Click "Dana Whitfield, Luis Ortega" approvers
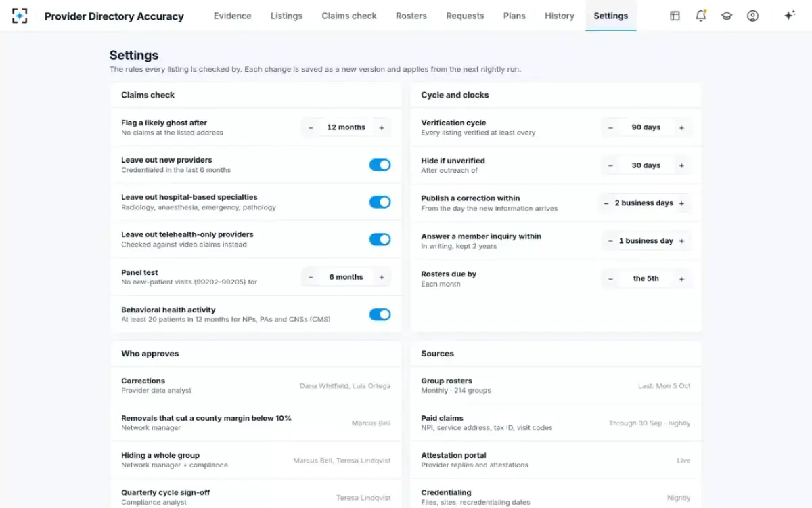 pyautogui.click(x=345, y=386)
